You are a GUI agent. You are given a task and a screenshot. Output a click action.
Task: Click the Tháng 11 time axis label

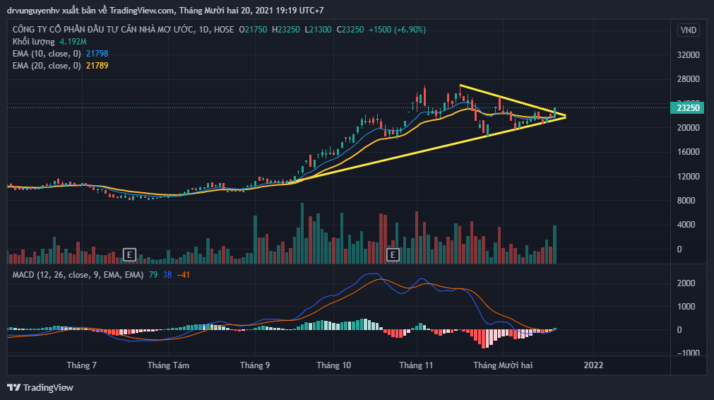pos(416,365)
